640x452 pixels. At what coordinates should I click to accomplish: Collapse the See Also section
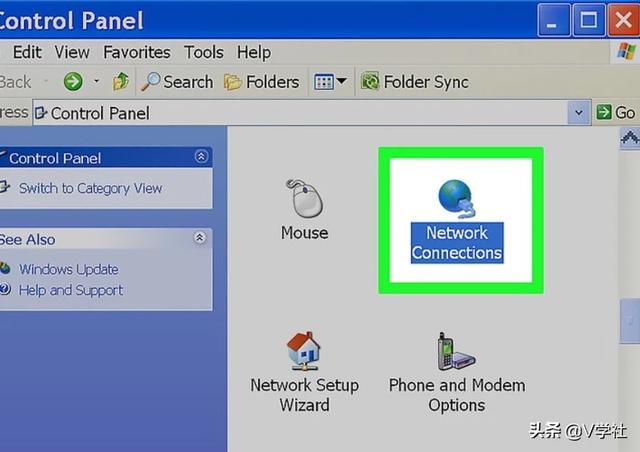pyautogui.click(x=200, y=238)
